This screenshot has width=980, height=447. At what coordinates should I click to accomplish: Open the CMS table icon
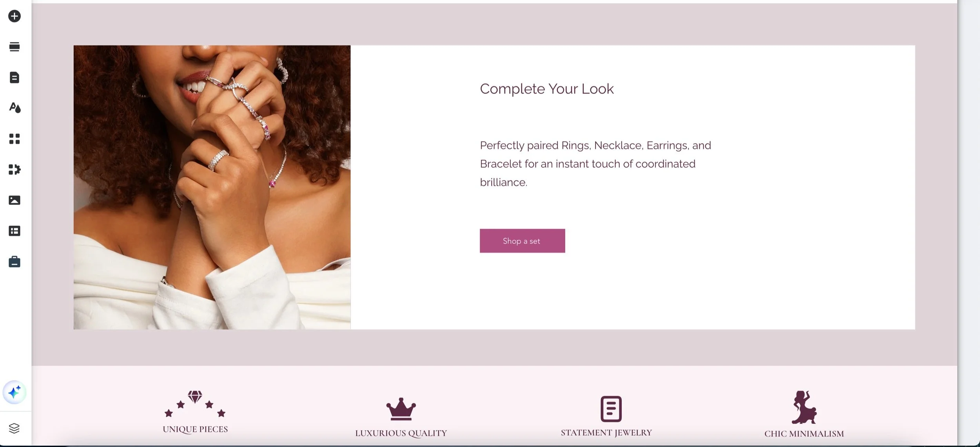pos(15,231)
